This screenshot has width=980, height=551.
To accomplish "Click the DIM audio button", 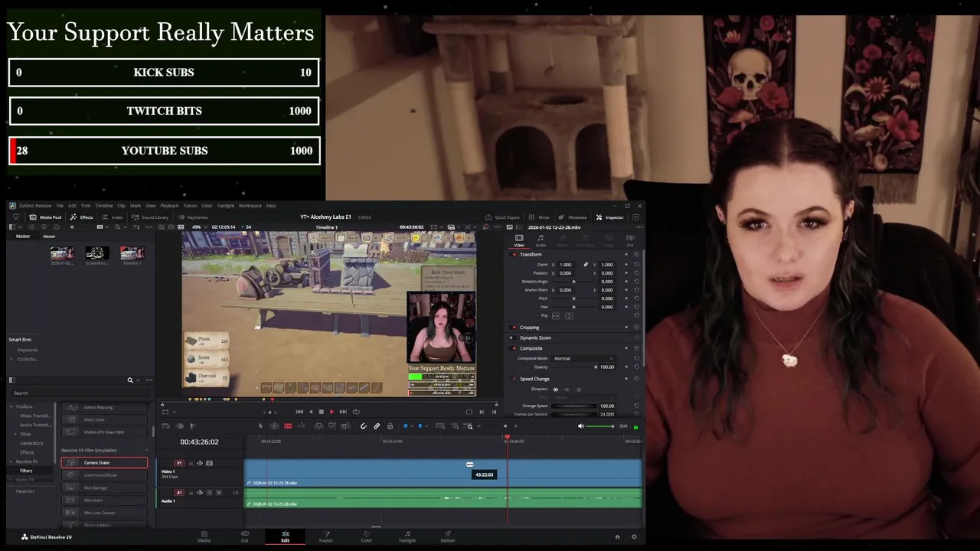I will [623, 426].
